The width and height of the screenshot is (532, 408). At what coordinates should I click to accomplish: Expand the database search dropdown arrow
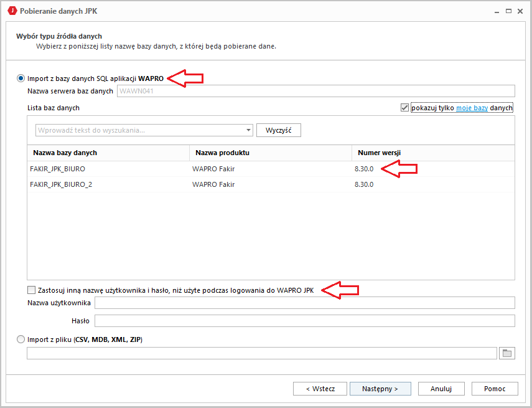248,130
